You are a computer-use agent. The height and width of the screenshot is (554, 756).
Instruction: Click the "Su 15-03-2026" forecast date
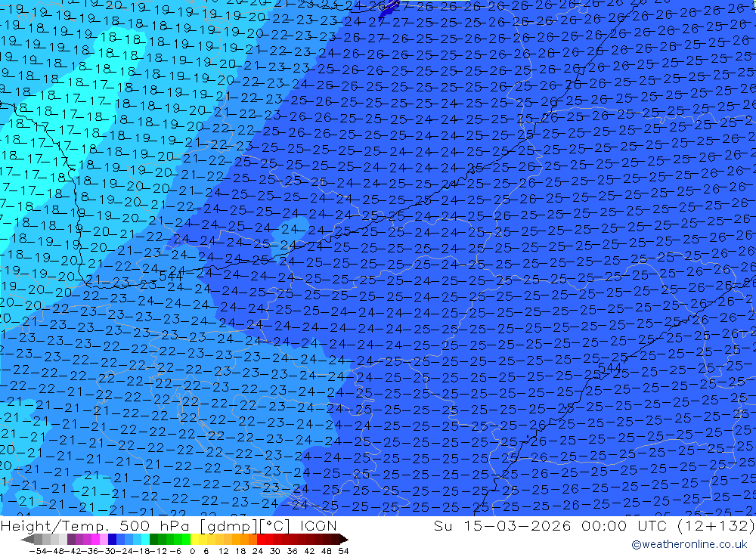502,525
